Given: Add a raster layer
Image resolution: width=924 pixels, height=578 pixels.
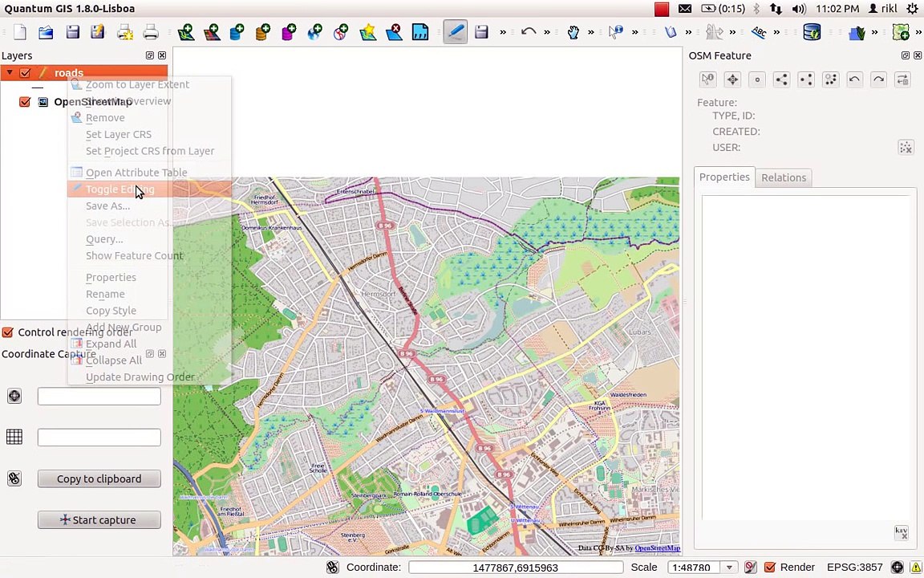Looking at the screenshot, I should tap(212, 32).
